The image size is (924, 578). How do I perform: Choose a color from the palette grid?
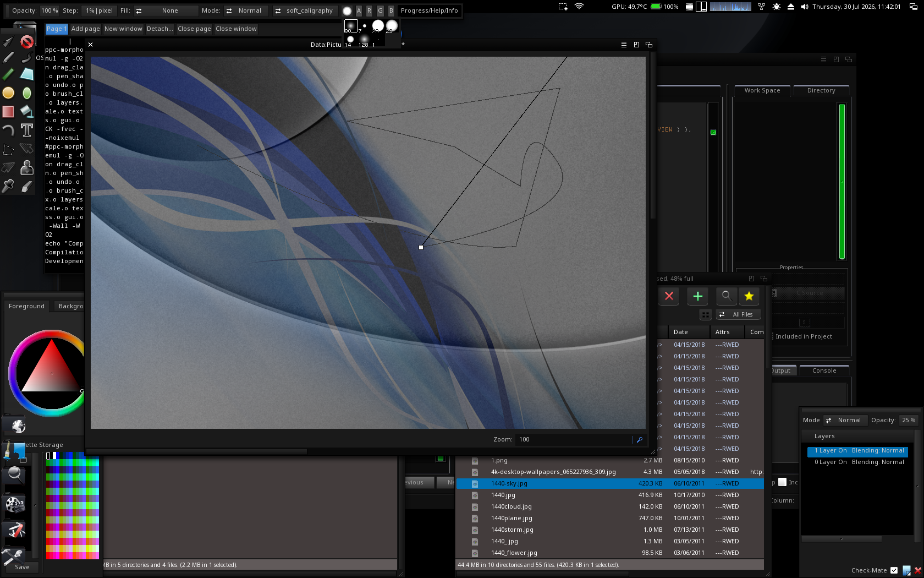72,506
